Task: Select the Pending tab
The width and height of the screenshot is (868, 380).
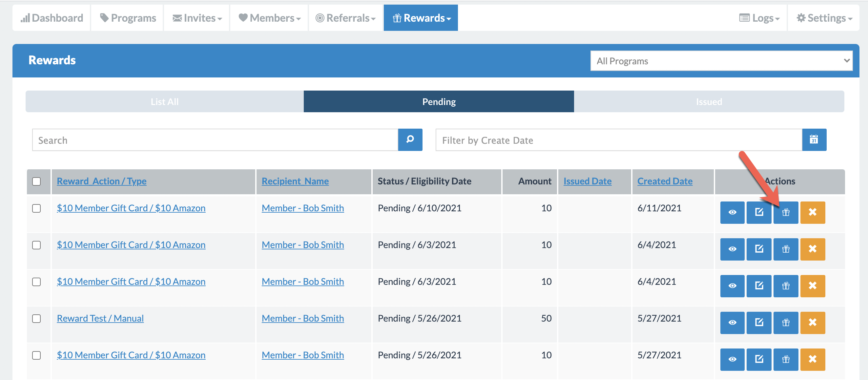Action: tap(439, 101)
